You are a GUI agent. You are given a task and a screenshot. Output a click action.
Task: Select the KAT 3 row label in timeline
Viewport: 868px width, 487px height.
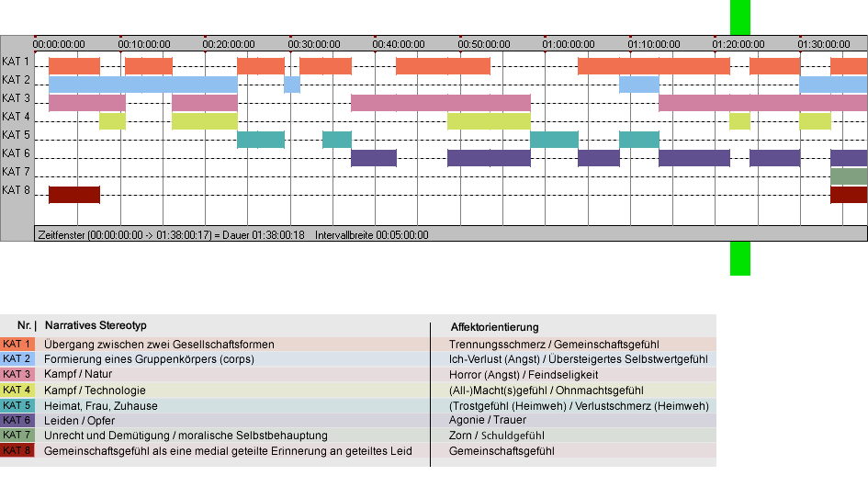click(x=16, y=98)
